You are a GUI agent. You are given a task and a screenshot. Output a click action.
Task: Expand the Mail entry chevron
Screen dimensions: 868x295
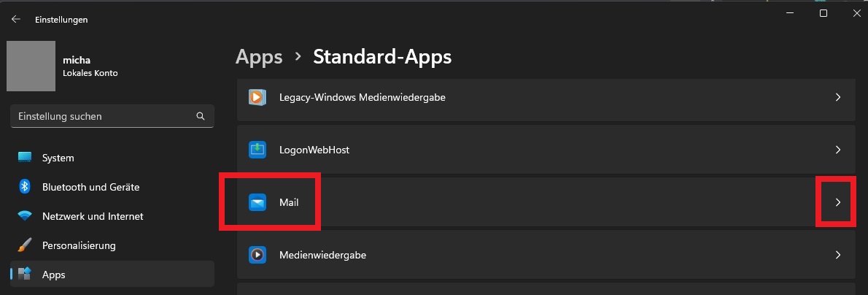838,202
